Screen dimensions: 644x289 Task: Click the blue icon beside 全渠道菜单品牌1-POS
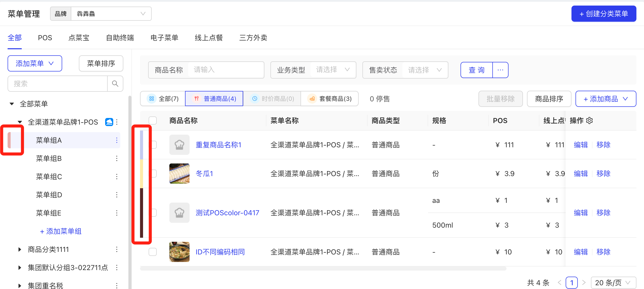pos(109,122)
